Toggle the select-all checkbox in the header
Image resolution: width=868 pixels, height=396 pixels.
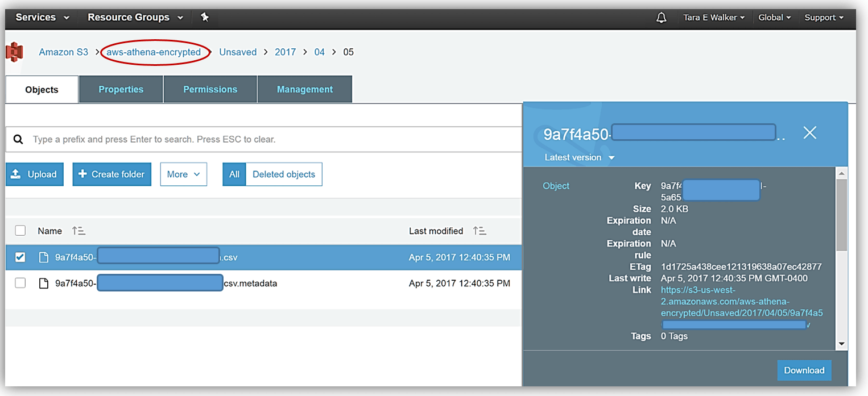pyautogui.click(x=20, y=230)
